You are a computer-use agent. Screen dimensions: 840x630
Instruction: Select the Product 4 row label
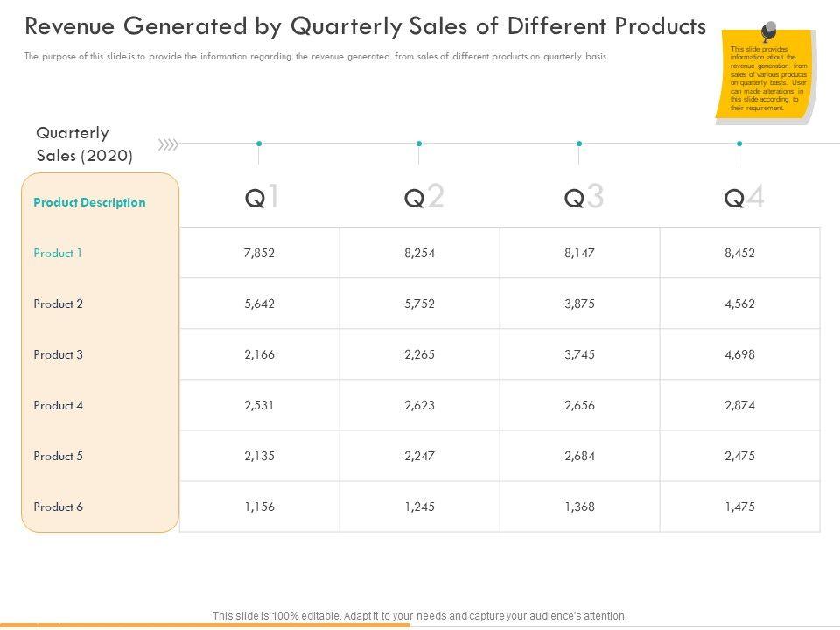(x=58, y=405)
